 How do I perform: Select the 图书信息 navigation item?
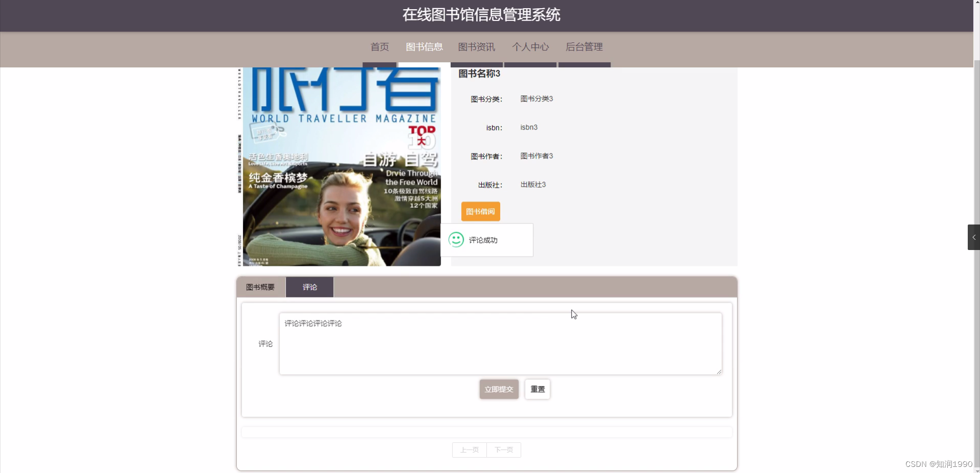(424, 47)
